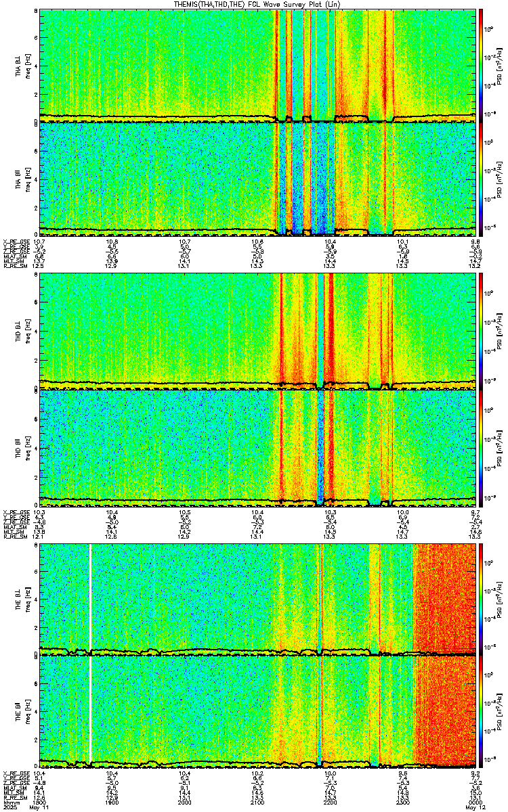Click the 1900 time label on bottom axis
This screenshot has width=508, height=812.
click(112, 803)
